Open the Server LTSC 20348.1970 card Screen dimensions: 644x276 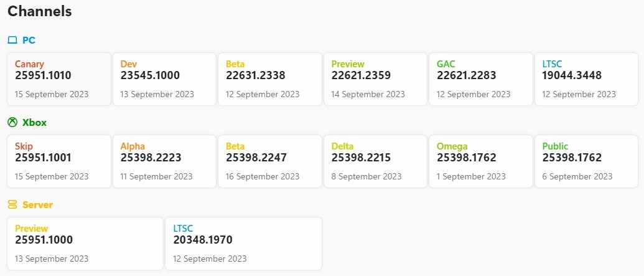pyautogui.click(x=243, y=244)
